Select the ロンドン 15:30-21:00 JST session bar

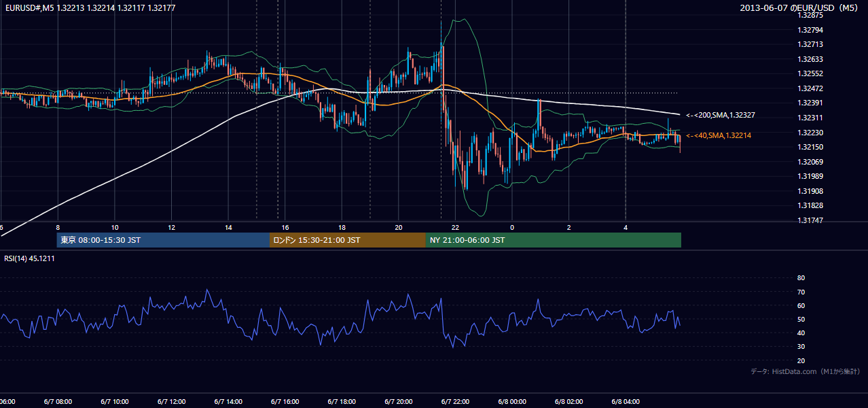[x=348, y=240]
